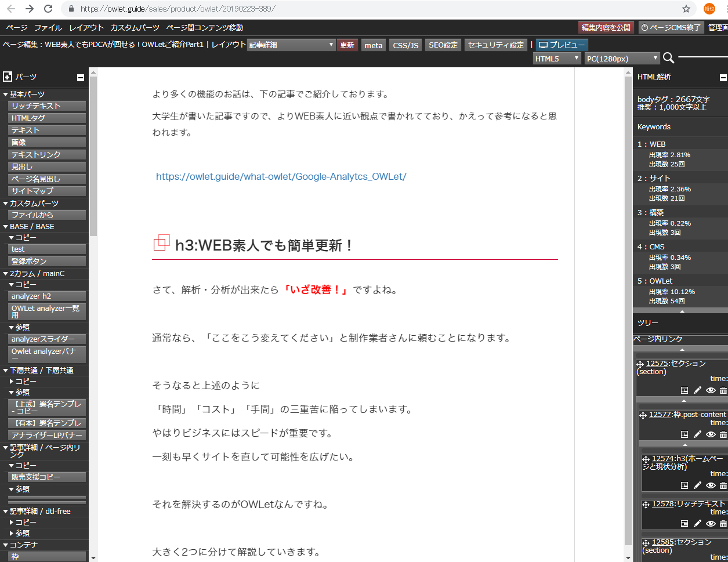The width and height of the screenshot is (728, 562).
Task: Expand the コピー node under 記事詳細 / dtl-free
Action: [x=12, y=522]
